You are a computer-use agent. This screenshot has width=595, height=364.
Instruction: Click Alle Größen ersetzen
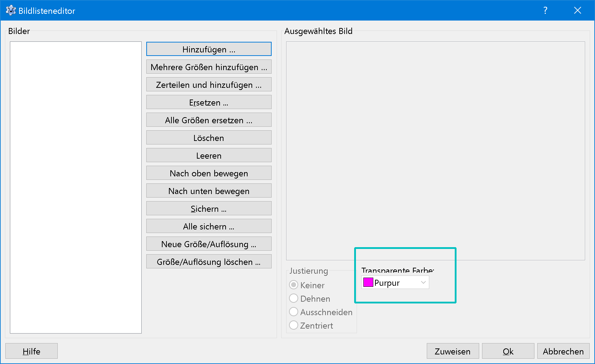(209, 120)
